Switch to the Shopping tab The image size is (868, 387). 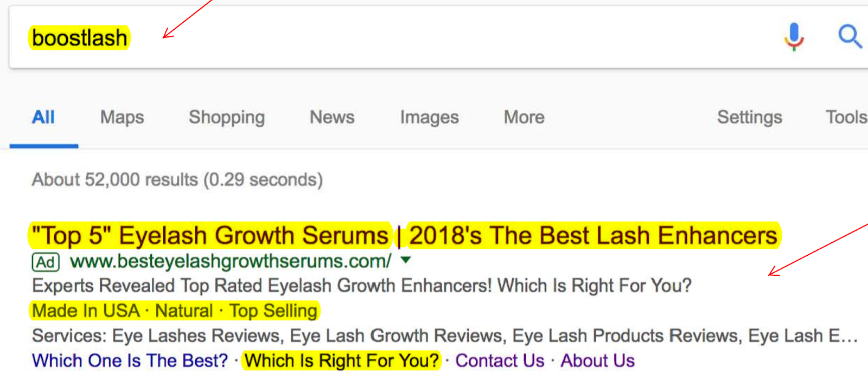227,117
